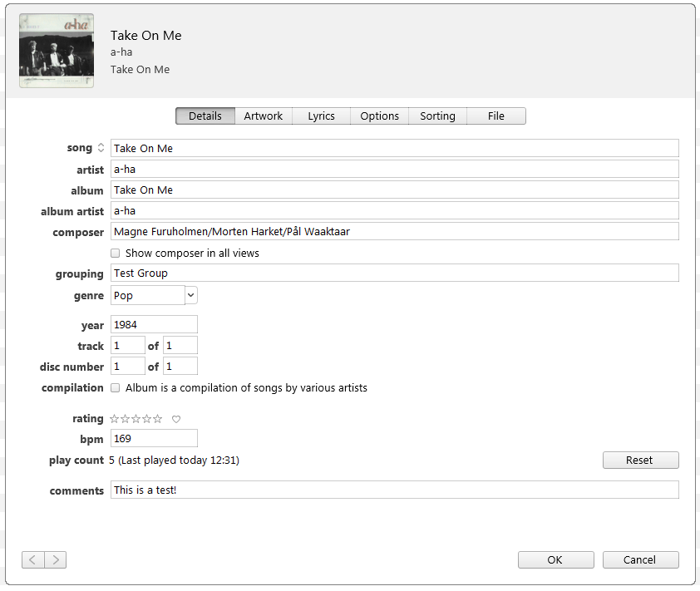
Task: Click the disc total field
Action: tap(180, 366)
